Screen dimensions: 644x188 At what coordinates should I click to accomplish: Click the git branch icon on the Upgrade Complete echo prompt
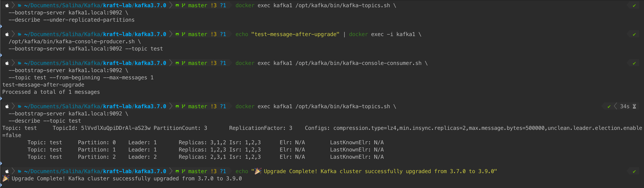(184, 171)
